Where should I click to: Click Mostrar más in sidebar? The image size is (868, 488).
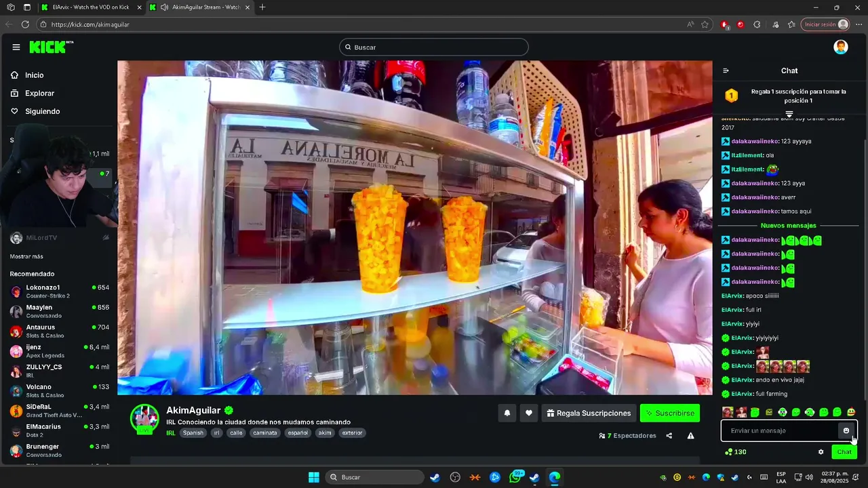[26, 256]
